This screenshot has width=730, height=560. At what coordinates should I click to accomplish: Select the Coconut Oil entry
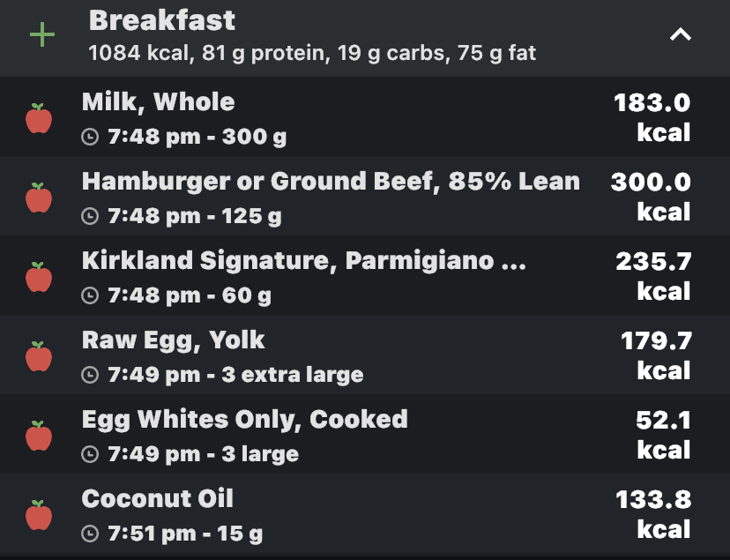[x=365, y=513]
